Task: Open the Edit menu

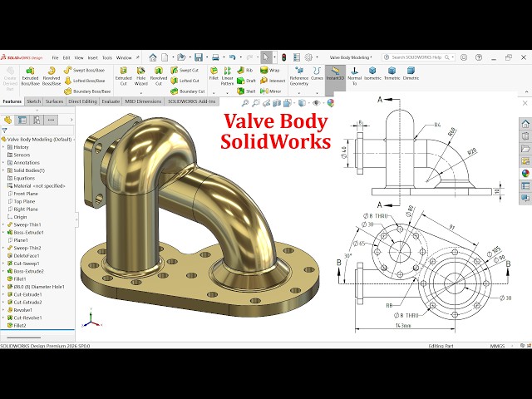Action: (66, 57)
